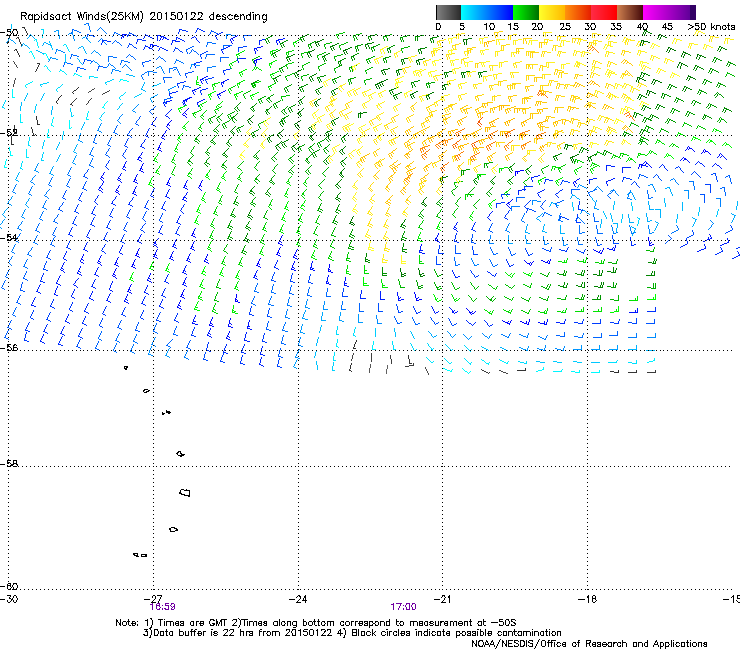Click the -52 latitude axis label
This screenshot has width=740, height=650.
[9, 133]
